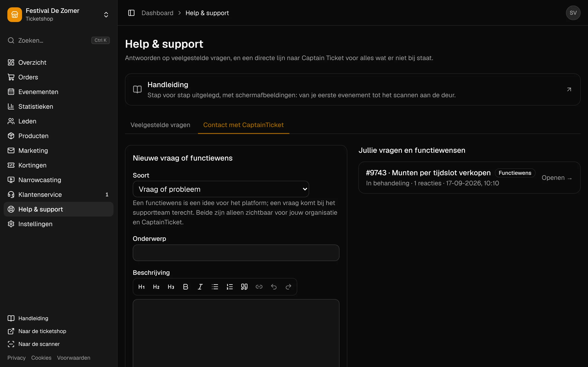Undo last edit in description editor
This screenshot has width=588, height=367.
coord(274,287)
